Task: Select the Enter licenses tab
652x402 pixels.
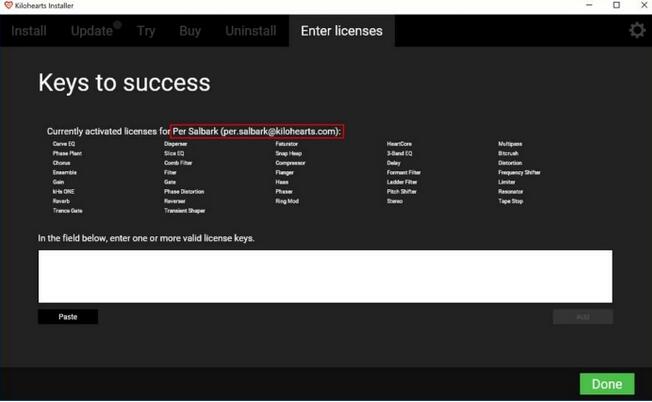Action: click(341, 31)
